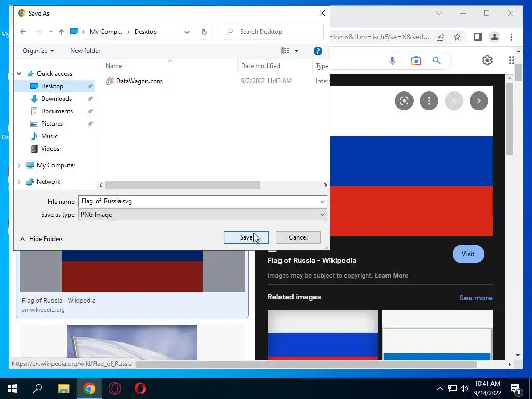The image size is (532, 399).
Task: Open the Google apps grid
Action: tap(512, 60)
